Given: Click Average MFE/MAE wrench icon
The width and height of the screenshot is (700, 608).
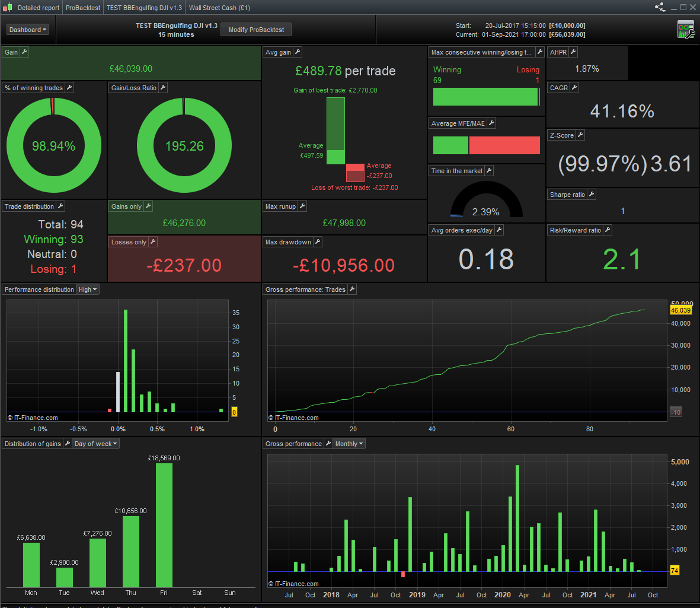Looking at the screenshot, I should pyautogui.click(x=491, y=123).
